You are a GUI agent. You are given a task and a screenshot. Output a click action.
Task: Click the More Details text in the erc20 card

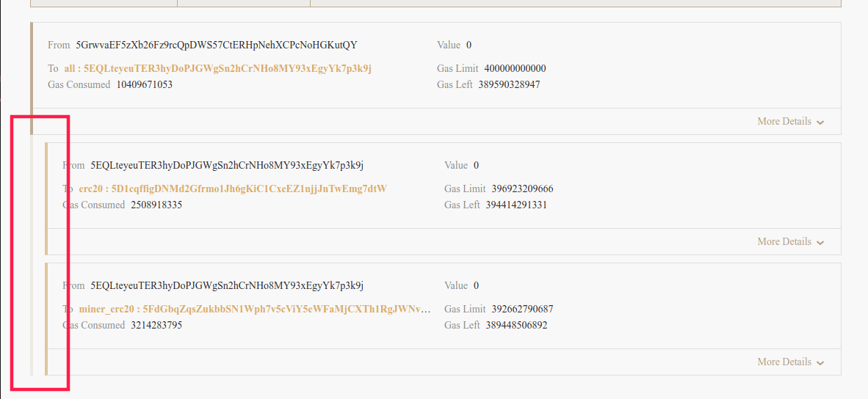pos(784,241)
